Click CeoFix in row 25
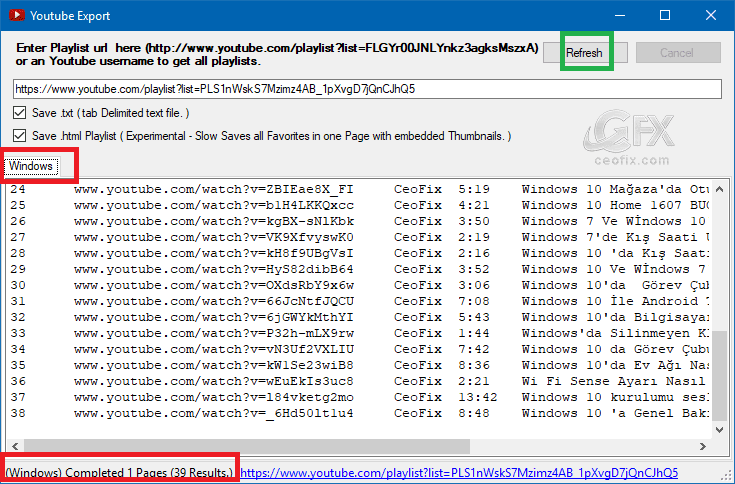The width and height of the screenshot is (735, 484). tap(418, 205)
